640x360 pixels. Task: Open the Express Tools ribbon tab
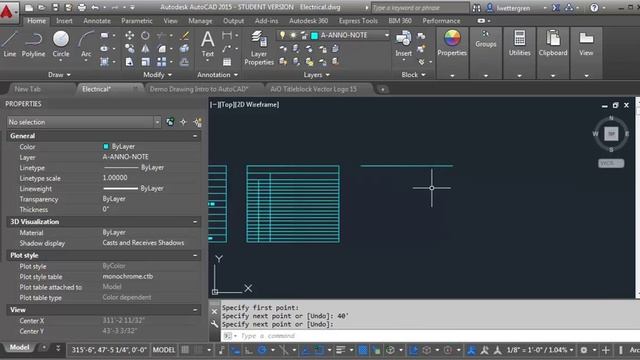(358, 20)
